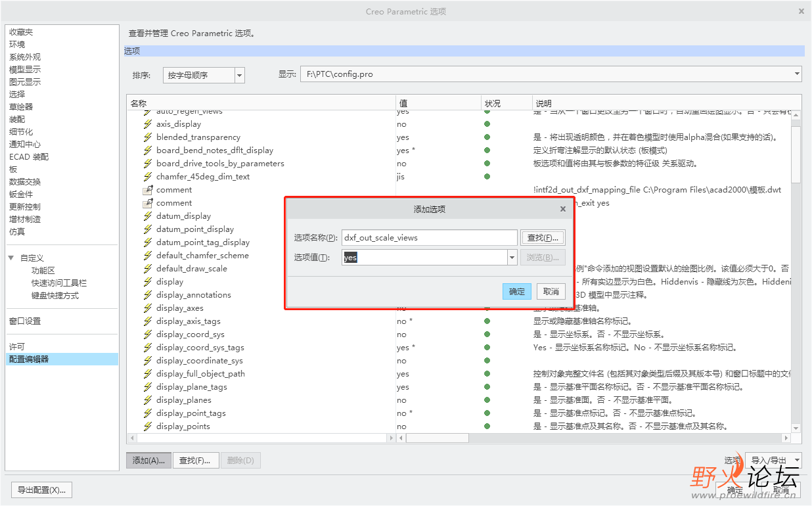
Task: Click the 选项值 input field with yes
Action: (x=425, y=258)
